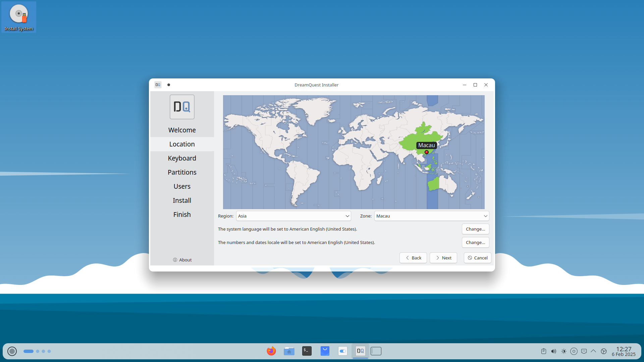
Task: Launch Firefox from the taskbar
Action: point(271,351)
